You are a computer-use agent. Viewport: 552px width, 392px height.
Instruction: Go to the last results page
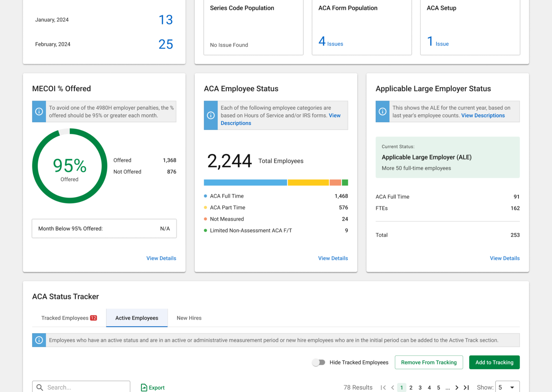coord(466,387)
